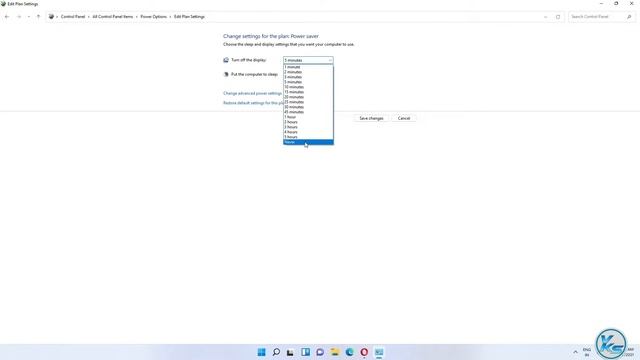The height and width of the screenshot is (360, 640).
Task: Select the 2 hours option
Action: (x=308, y=122)
